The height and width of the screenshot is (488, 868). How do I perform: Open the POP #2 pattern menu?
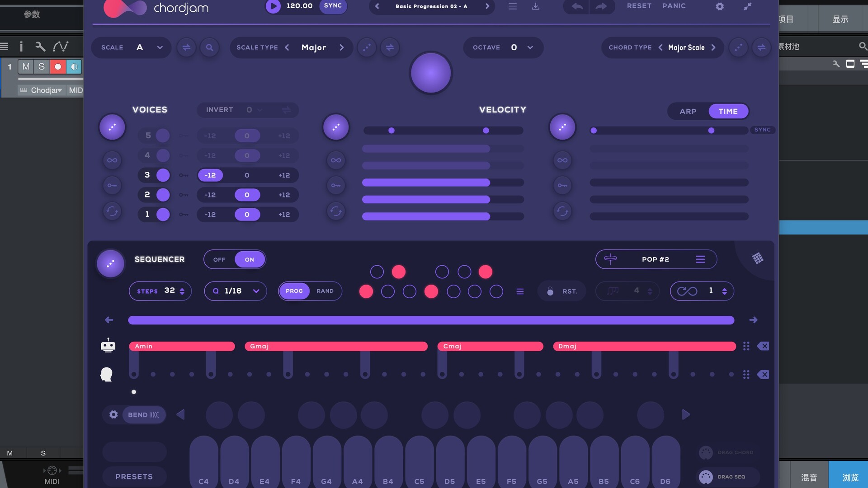(x=700, y=259)
